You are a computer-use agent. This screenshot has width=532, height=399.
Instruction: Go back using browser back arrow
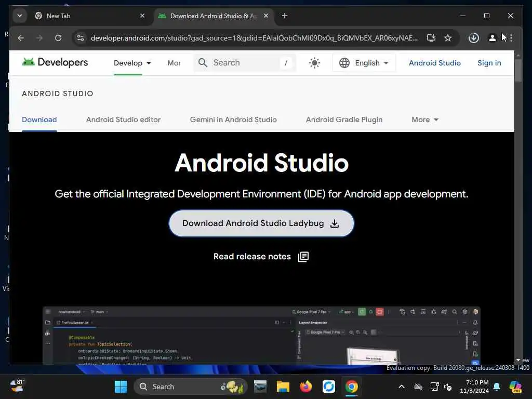tap(21, 37)
